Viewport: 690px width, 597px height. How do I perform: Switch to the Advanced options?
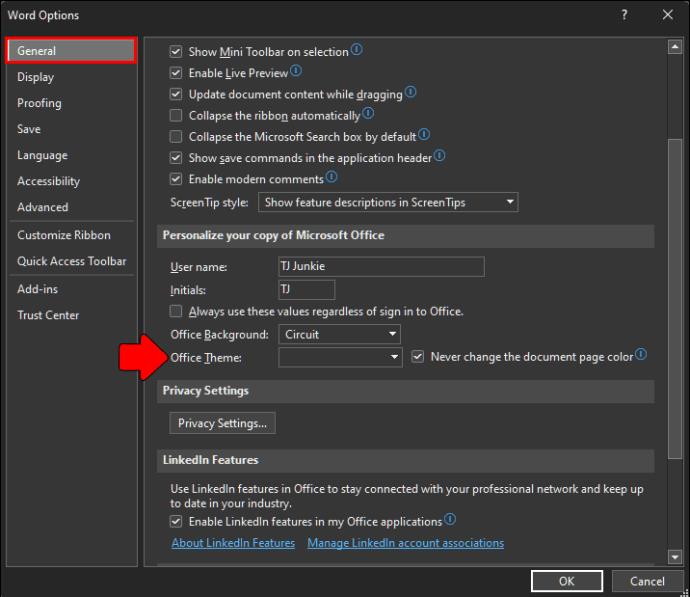pos(71,207)
